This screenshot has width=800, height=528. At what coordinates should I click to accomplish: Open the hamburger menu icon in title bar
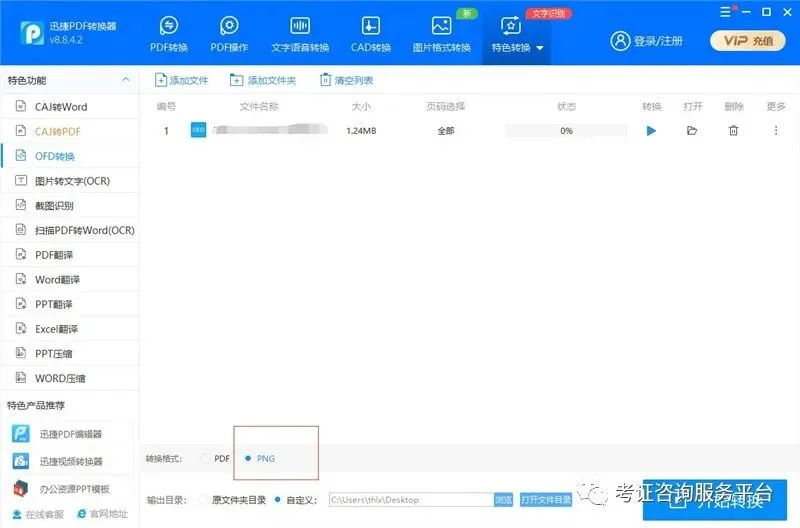coord(725,12)
